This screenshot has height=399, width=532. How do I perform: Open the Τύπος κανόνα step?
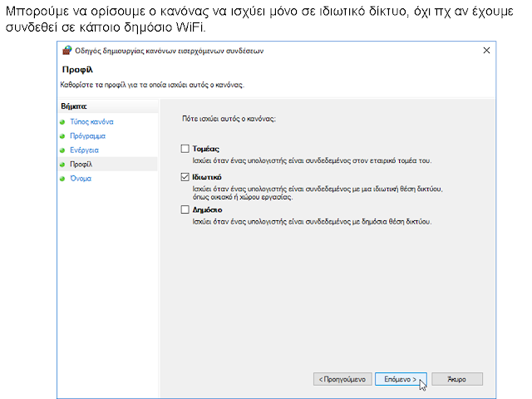coord(91,122)
